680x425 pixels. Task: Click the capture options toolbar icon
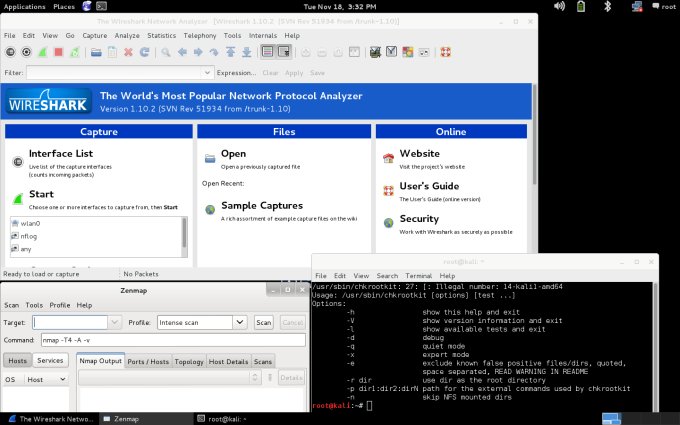point(27,52)
